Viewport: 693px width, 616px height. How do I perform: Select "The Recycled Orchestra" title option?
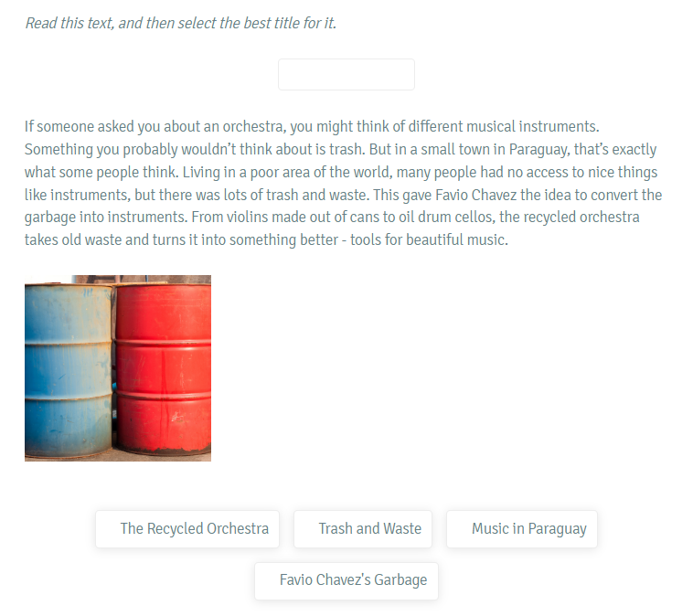coord(187,529)
